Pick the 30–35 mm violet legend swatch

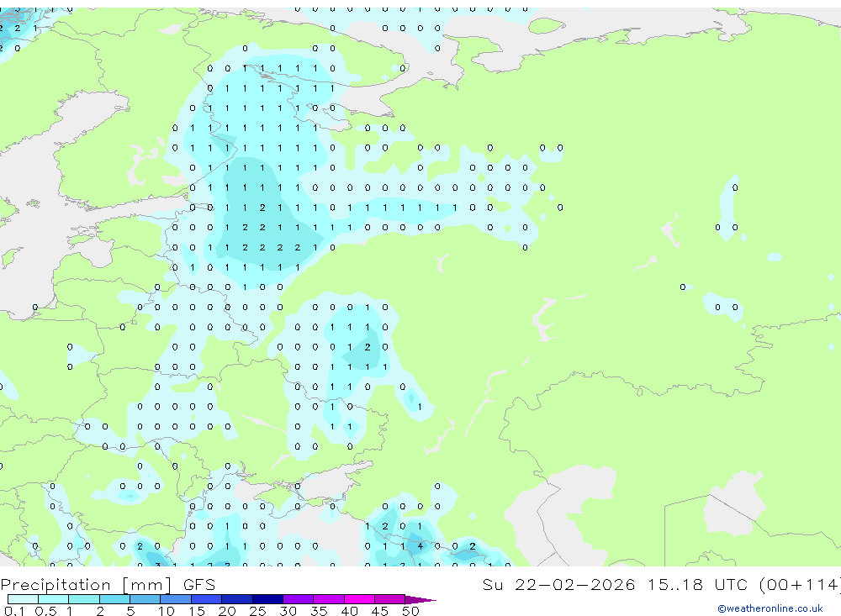299,599
